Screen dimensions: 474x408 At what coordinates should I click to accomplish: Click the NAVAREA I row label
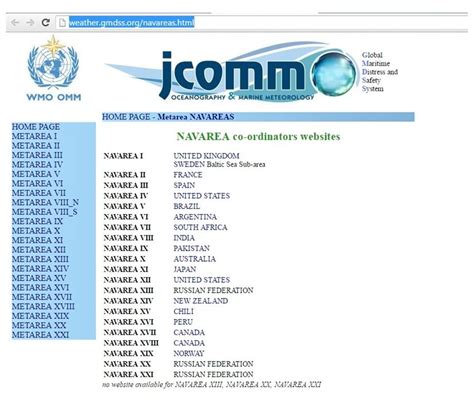(x=123, y=156)
